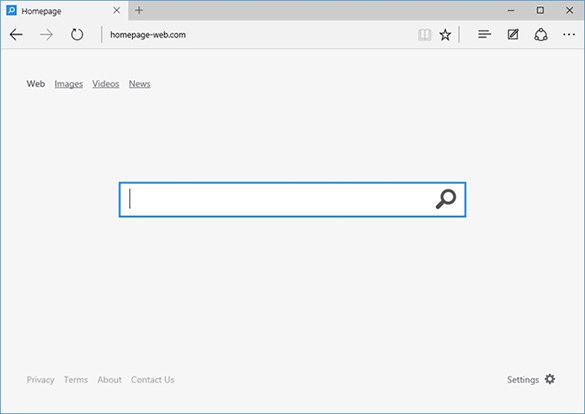585x414 pixels.
Task: Click the magnifying glass search button
Action: (446, 199)
